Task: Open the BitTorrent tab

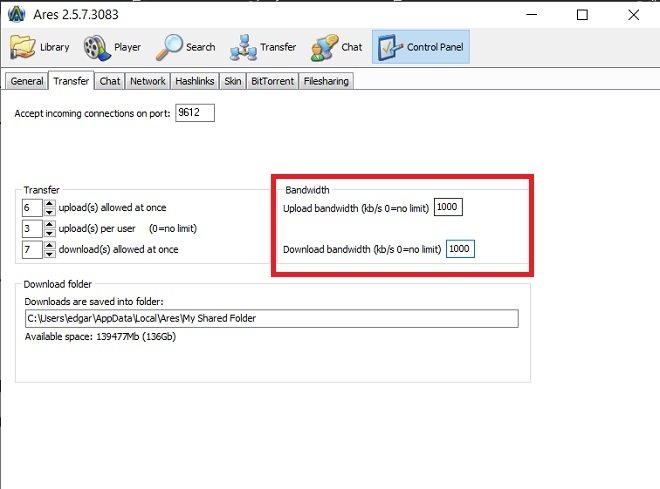Action: click(272, 81)
